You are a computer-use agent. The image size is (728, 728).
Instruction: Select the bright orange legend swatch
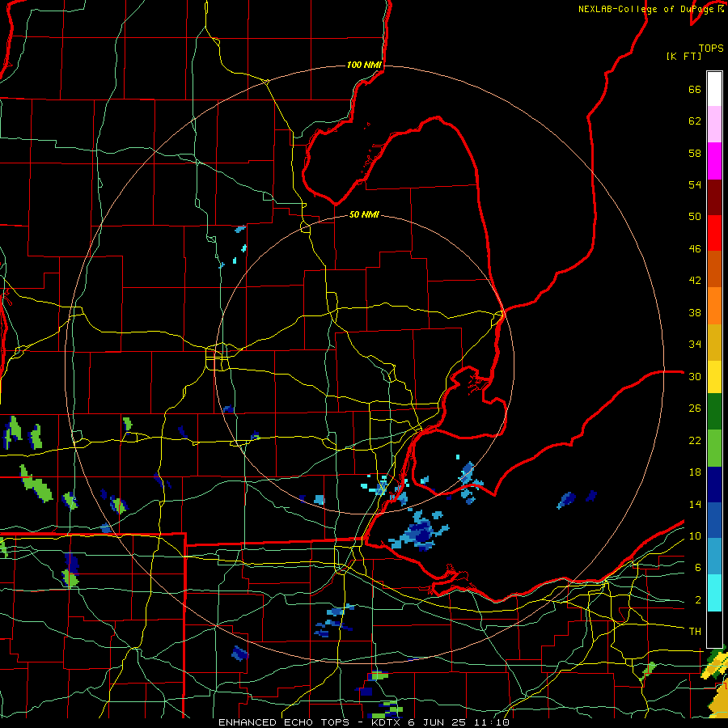coord(714,306)
